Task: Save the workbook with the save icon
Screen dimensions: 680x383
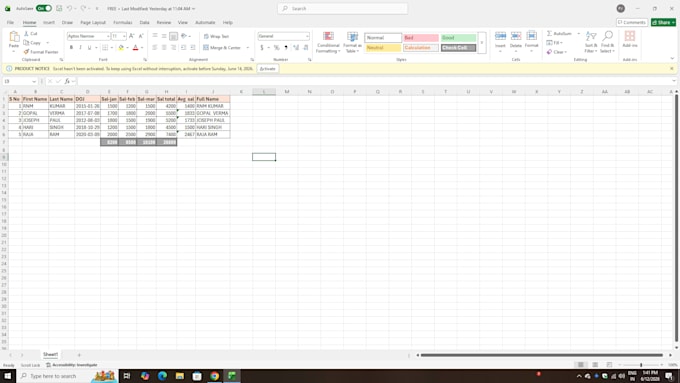Action: pyautogui.click(x=59, y=8)
